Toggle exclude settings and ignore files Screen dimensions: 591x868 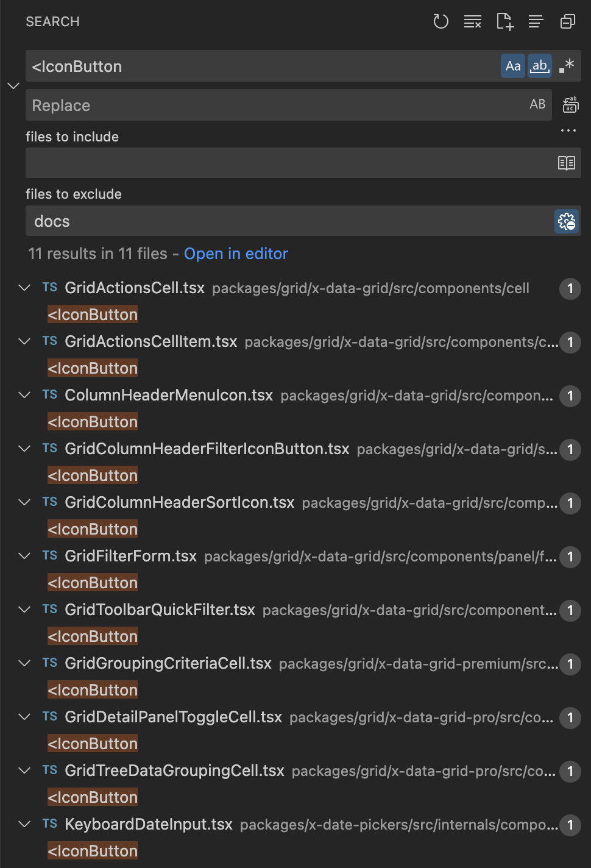pyautogui.click(x=567, y=221)
